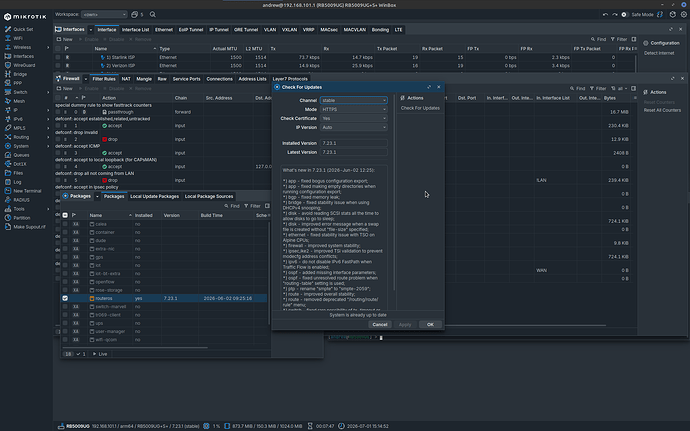Image resolution: width=690 pixels, height=431 pixels.
Task: Open the Local Update Packages tab
Action: coord(154,196)
